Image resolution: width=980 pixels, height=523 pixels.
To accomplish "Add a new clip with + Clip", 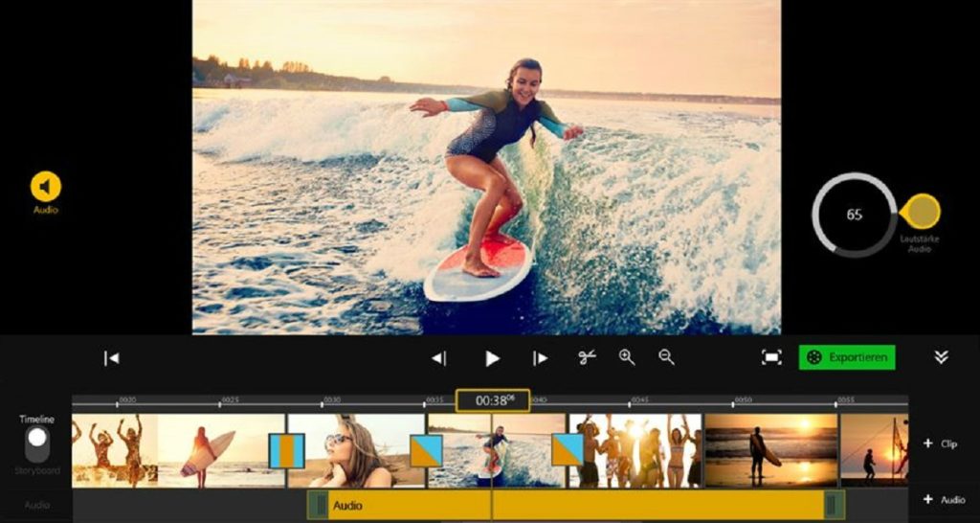I will 939,443.
